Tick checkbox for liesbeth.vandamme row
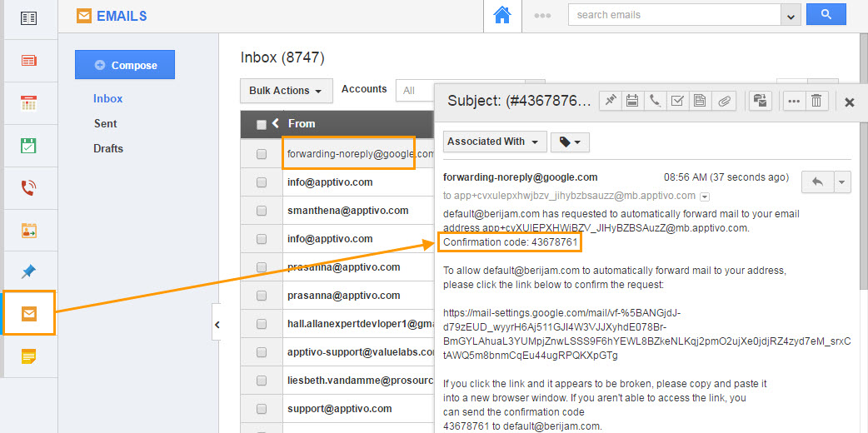 [262, 381]
